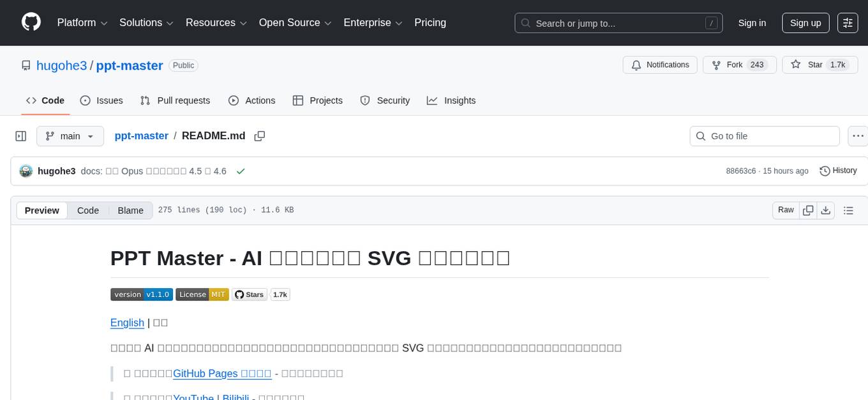Open the English README version
Screen dimensions: 868x400
[x=127, y=323]
